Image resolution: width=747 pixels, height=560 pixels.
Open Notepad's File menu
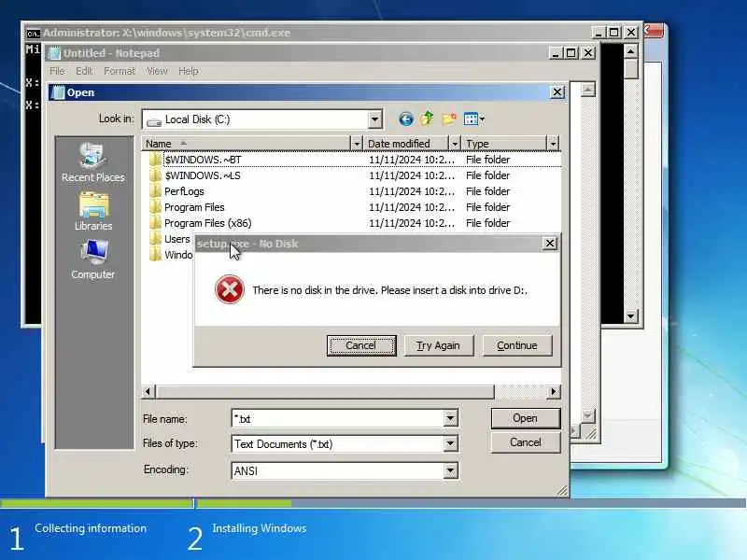(x=57, y=71)
